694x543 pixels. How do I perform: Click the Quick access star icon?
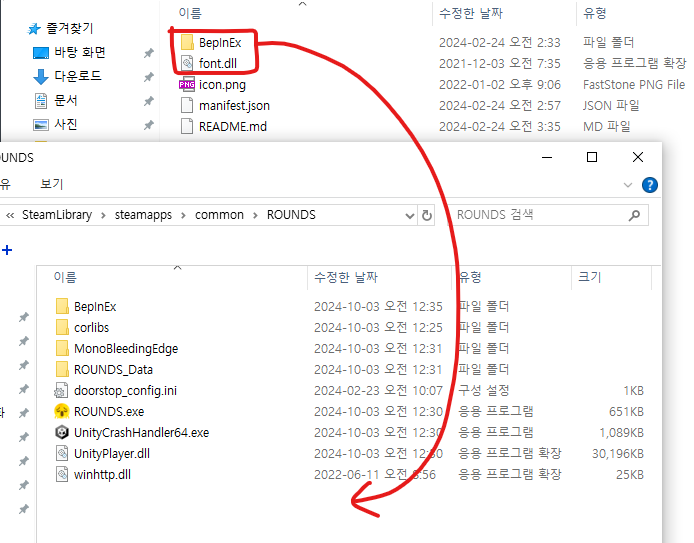(34, 29)
